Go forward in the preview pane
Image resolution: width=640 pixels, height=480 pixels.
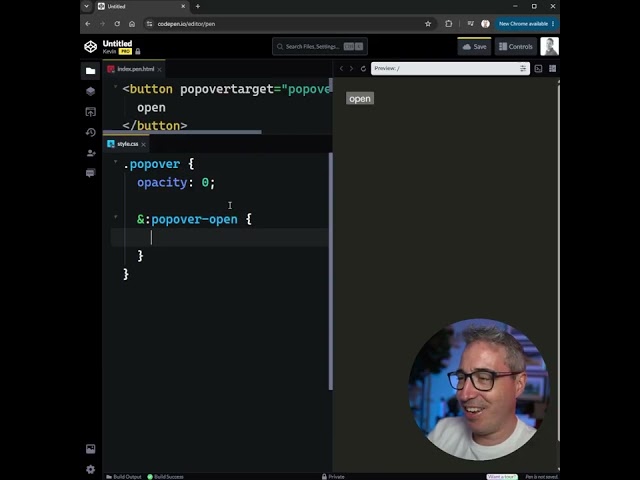click(x=351, y=69)
